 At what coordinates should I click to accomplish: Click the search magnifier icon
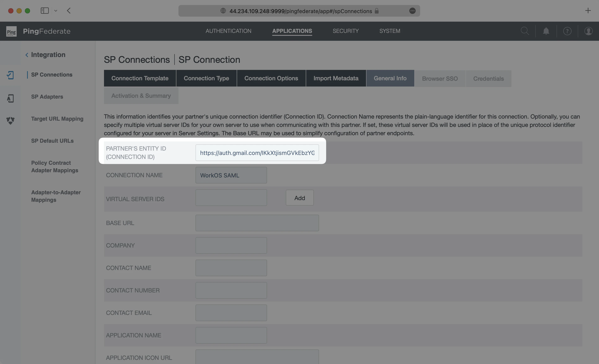point(525,31)
